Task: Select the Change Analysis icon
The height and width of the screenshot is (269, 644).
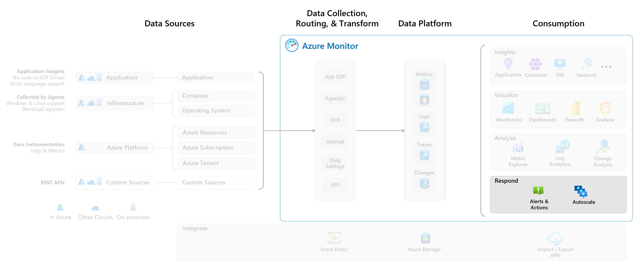Action: [x=603, y=147]
